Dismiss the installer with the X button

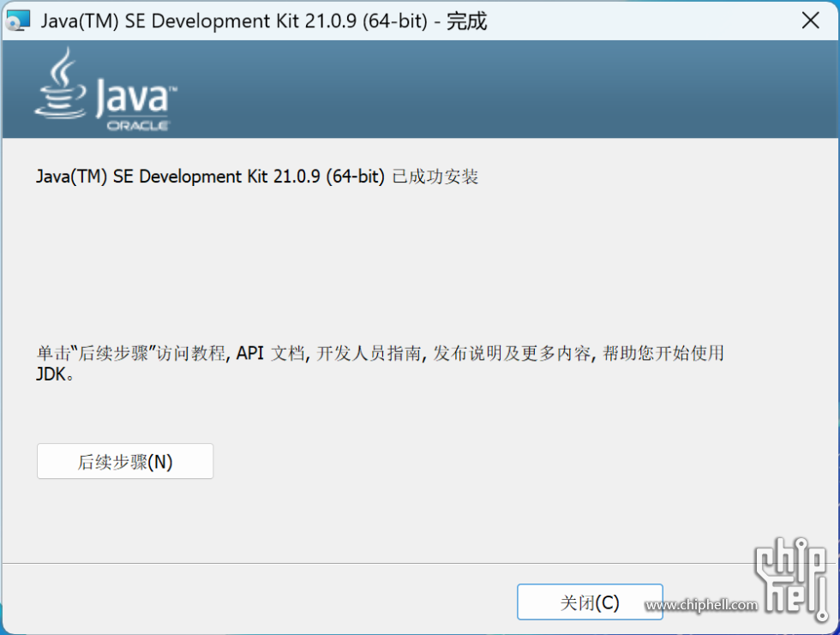[811, 21]
